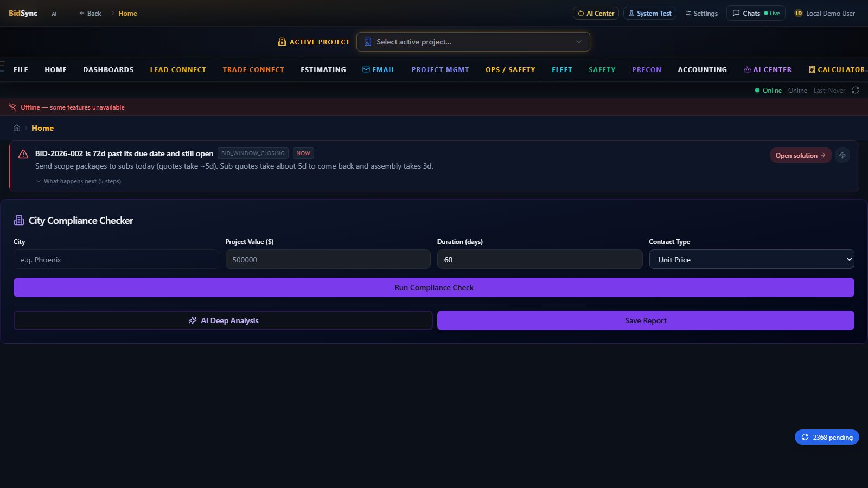The width and height of the screenshot is (868, 488).
Task: Click the collapsed sidebar menu icon
Action: [x=2, y=67]
